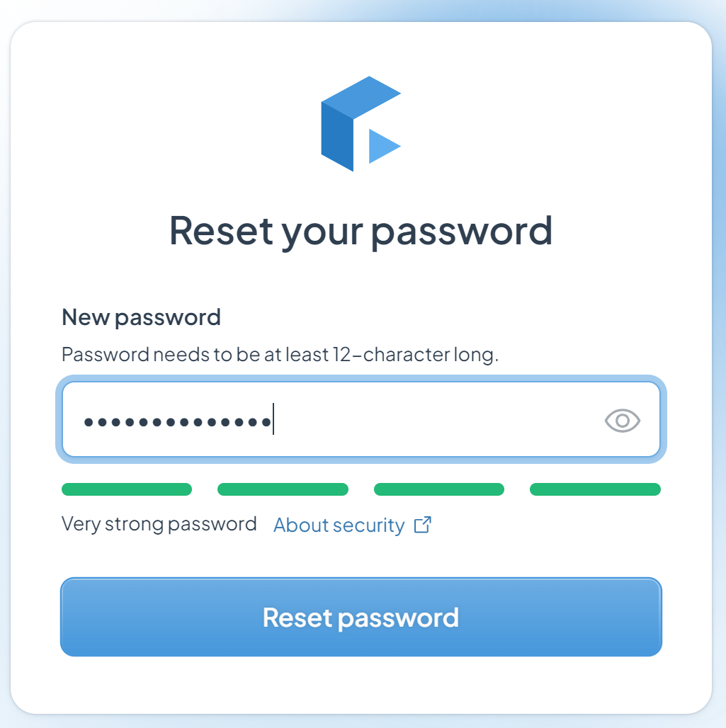Viewport: 726px width, 728px height.
Task: Click on the masked password dots
Action: [178, 422]
